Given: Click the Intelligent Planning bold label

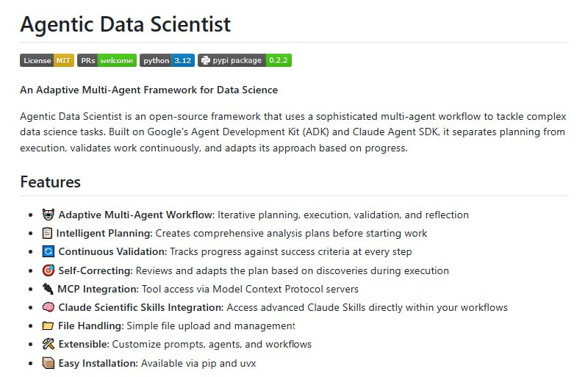Looking at the screenshot, I should pyautogui.click(x=104, y=233).
